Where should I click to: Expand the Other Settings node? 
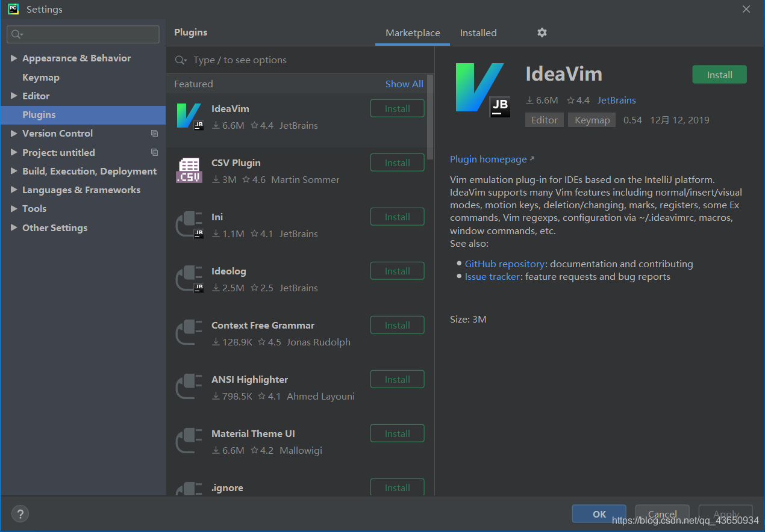tap(14, 227)
